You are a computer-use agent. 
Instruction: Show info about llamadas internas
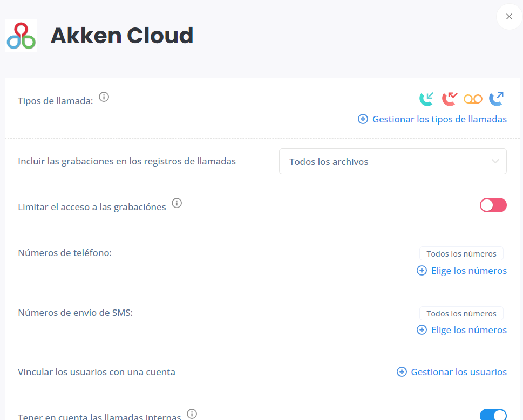(x=192, y=414)
